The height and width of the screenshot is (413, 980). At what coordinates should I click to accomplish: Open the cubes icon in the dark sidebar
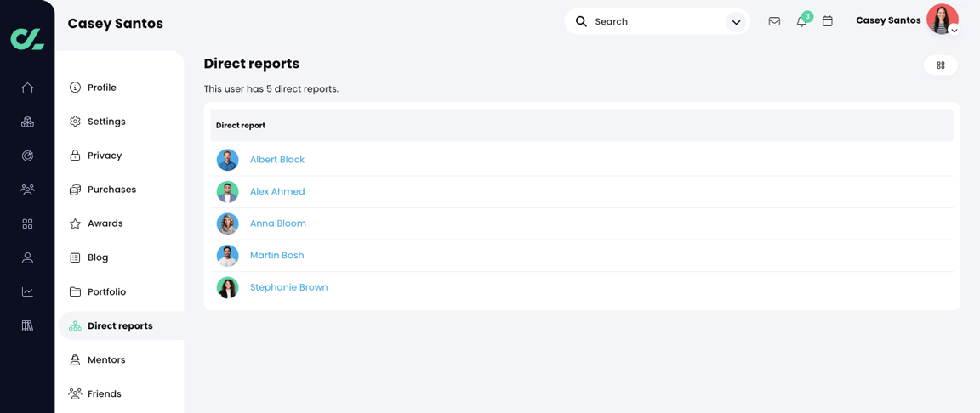27,122
